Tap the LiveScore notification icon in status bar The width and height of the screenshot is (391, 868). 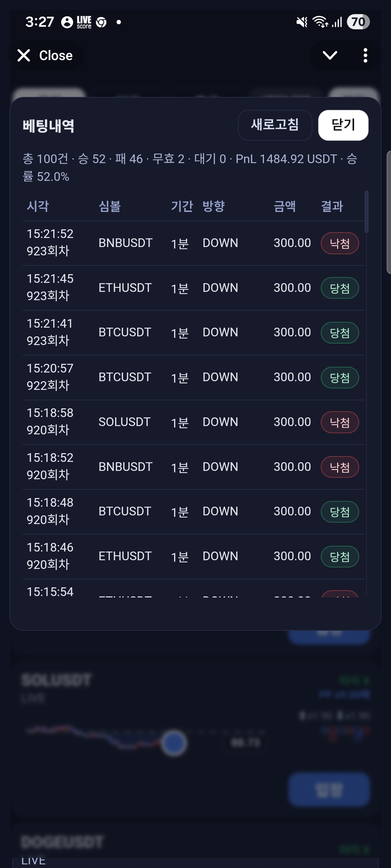tap(84, 22)
